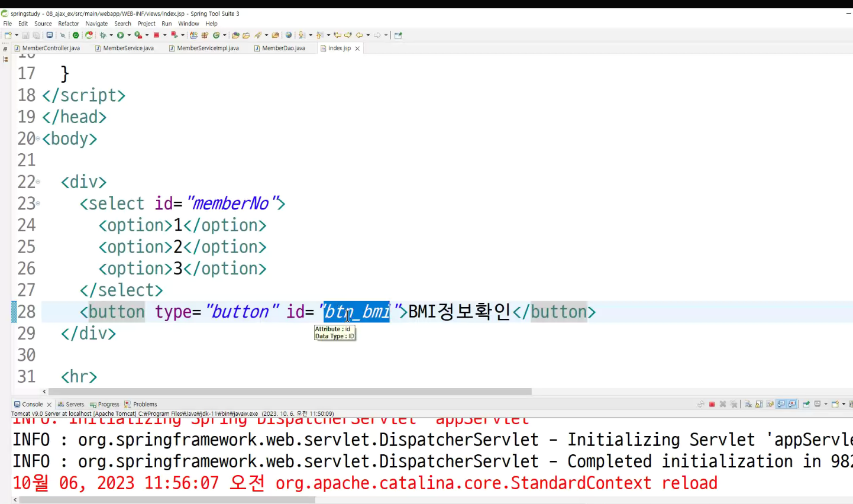
Task: Open the Window menu
Action: pyautogui.click(x=189, y=24)
